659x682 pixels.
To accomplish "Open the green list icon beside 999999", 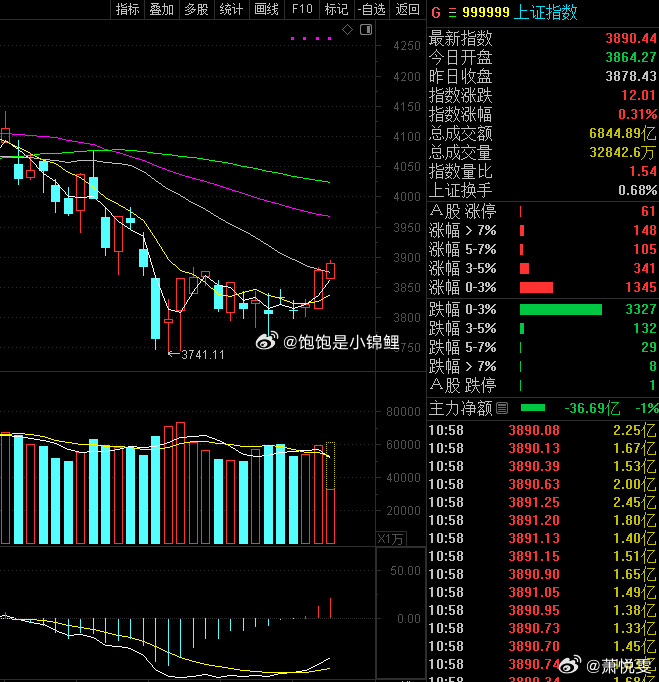I will (452, 13).
